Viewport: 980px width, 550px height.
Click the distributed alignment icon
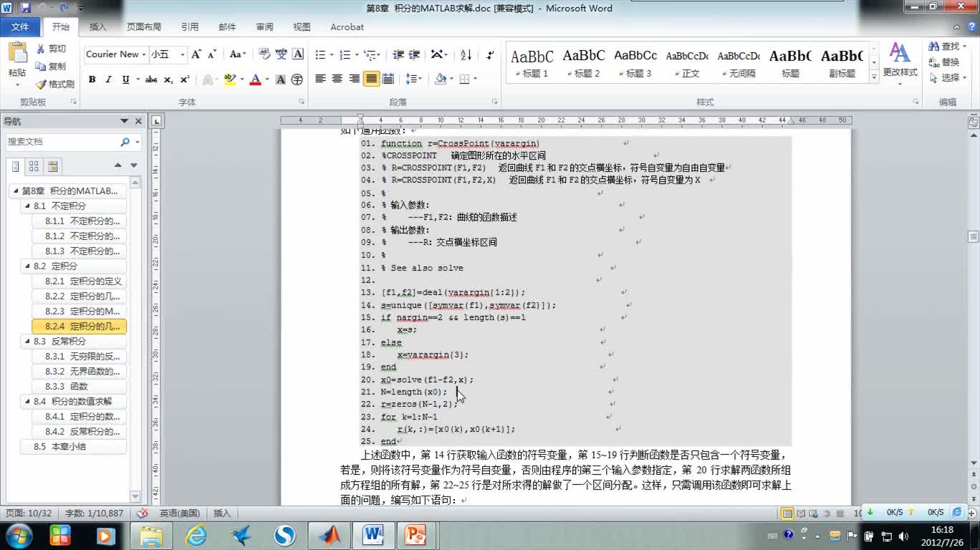click(388, 79)
